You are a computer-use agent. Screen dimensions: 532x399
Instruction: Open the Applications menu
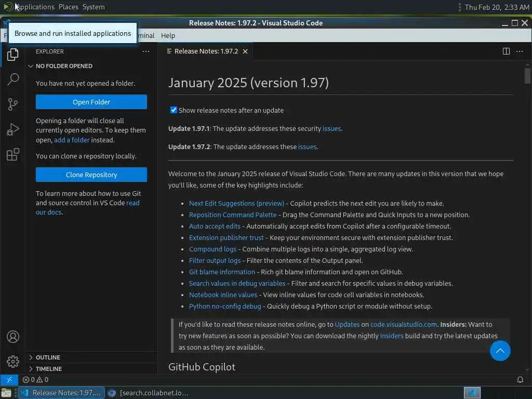(x=30, y=7)
